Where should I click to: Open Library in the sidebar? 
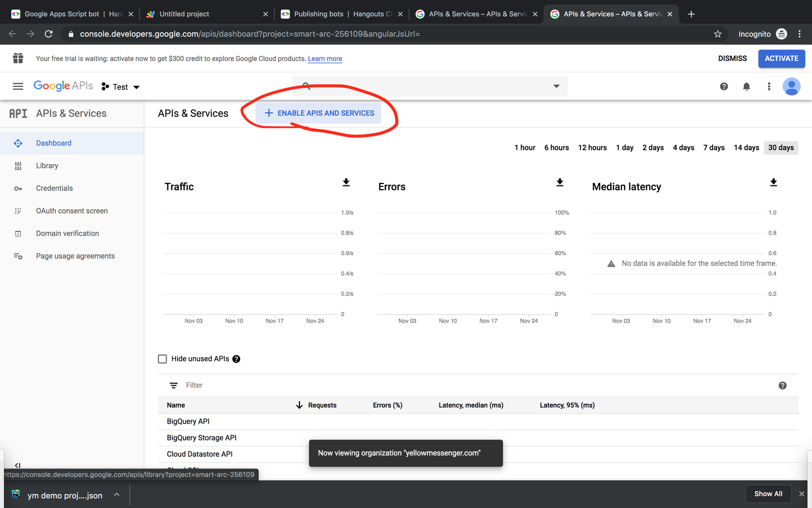72,166
